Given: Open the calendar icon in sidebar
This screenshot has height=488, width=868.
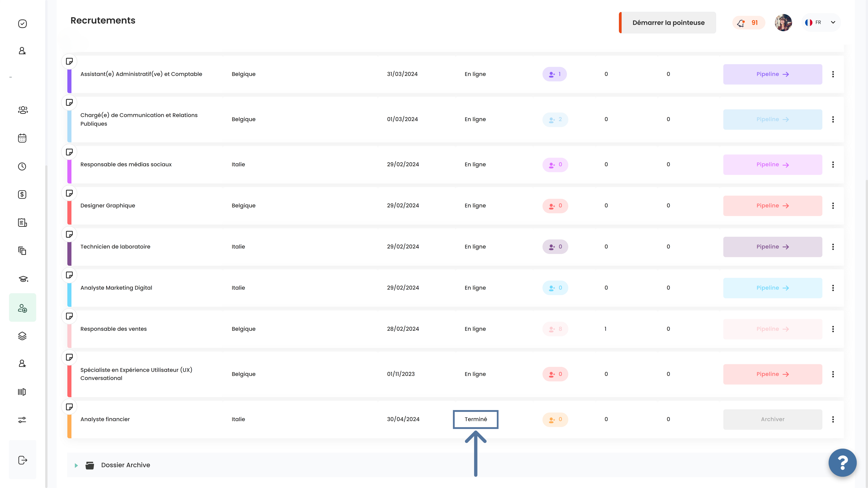Looking at the screenshot, I should 22,138.
